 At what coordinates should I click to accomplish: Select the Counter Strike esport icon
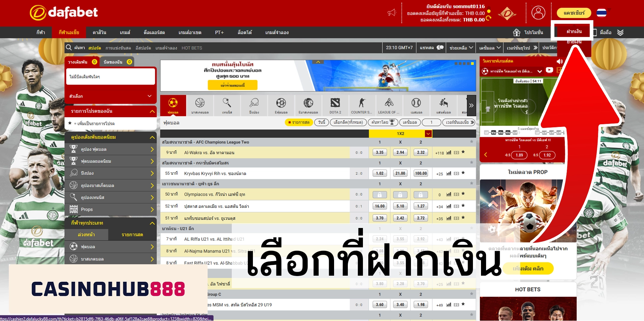(x=362, y=105)
